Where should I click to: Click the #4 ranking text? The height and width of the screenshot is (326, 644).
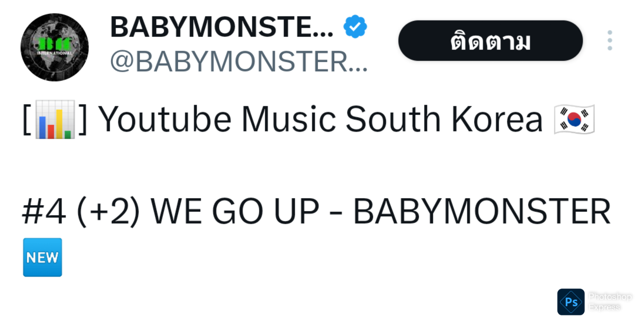[x=44, y=212]
